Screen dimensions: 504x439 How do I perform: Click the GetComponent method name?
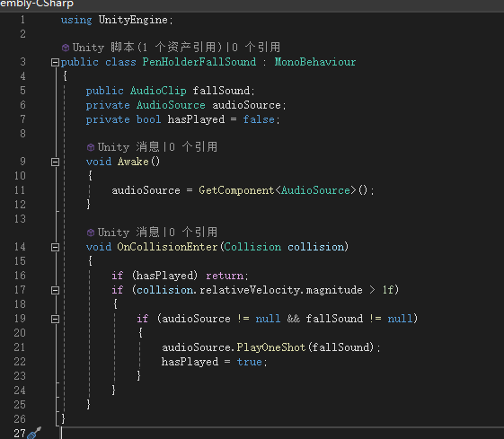point(236,190)
